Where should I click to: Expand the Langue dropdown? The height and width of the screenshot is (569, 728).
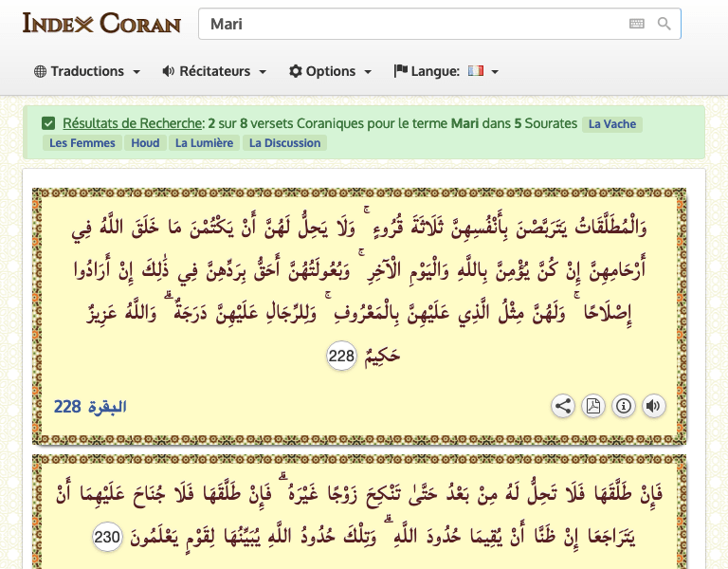coord(446,71)
